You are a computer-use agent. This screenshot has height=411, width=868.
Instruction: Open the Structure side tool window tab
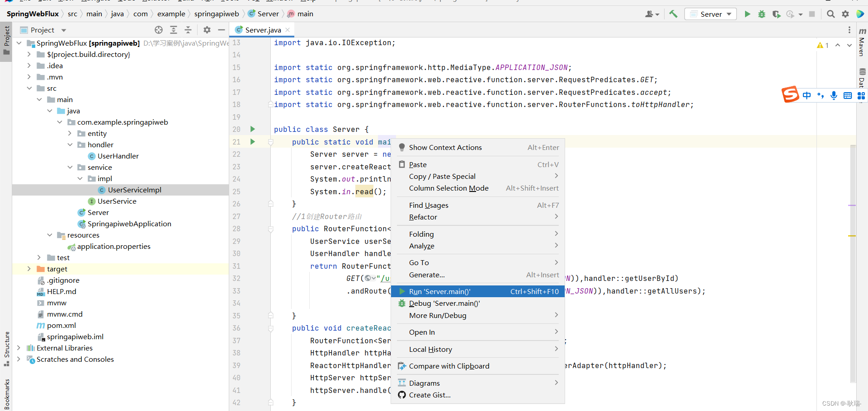pos(6,349)
